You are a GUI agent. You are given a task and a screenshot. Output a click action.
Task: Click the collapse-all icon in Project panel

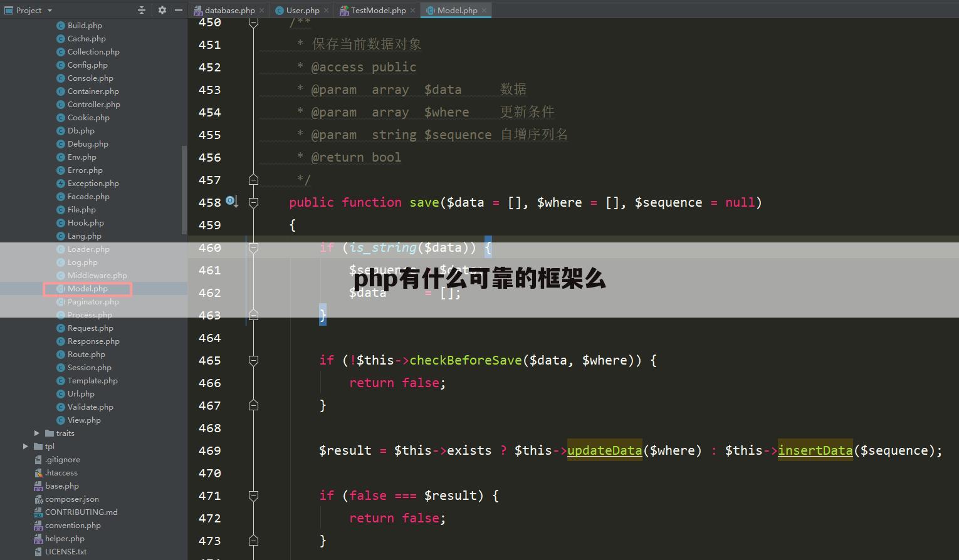[x=141, y=10]
